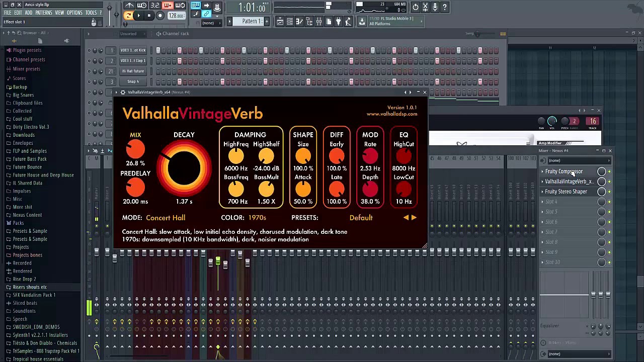Open the EDIT menu
644x362 pixels.
[18, 13]
